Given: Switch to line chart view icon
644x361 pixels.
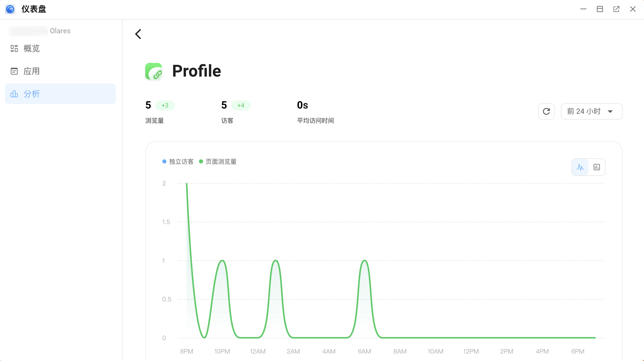Looking at the screenshot, I should tap(580, 167).
